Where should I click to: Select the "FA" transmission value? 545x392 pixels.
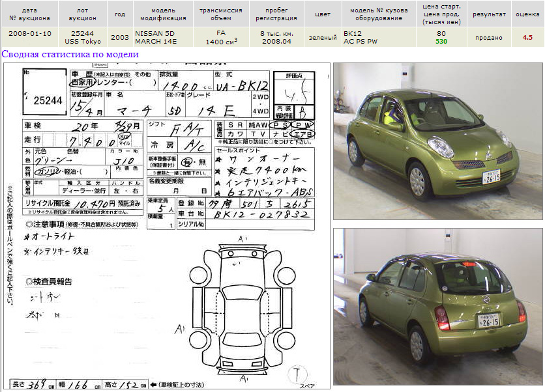click(x=221, y=33)
